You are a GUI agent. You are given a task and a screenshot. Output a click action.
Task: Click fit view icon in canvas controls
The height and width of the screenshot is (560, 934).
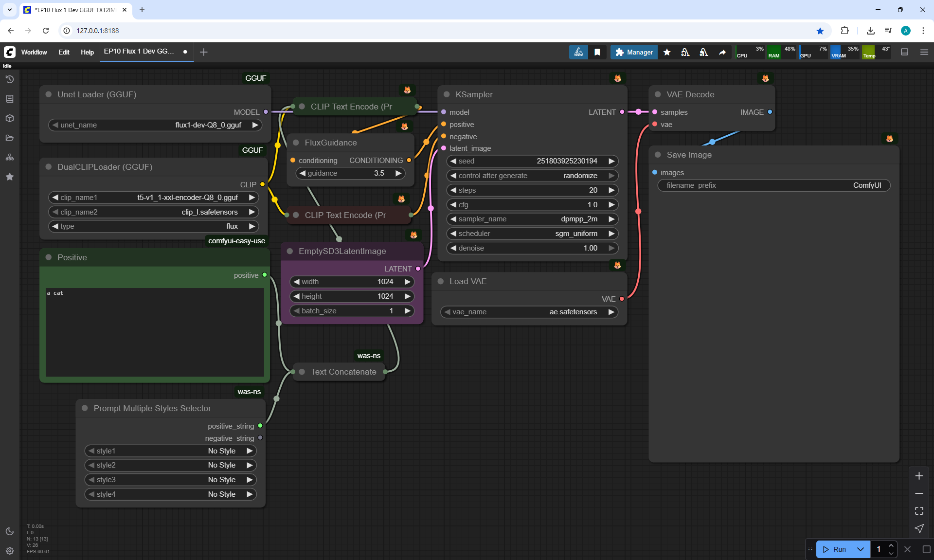click(x=919, y=511)
